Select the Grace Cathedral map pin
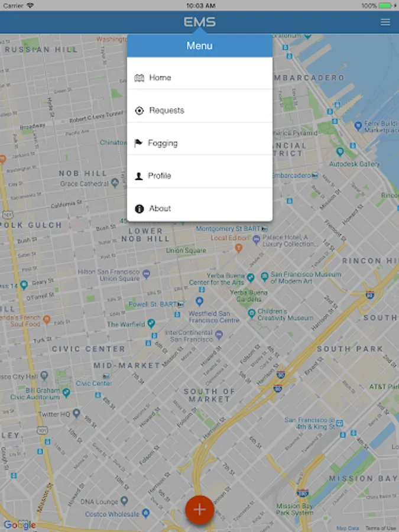 click(115, 183)
